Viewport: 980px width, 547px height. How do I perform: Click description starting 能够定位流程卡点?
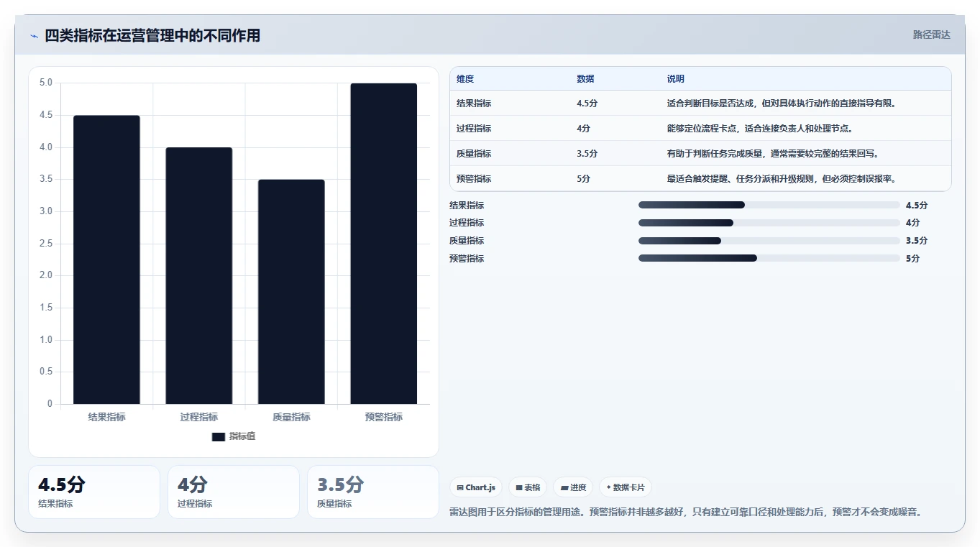760,129
